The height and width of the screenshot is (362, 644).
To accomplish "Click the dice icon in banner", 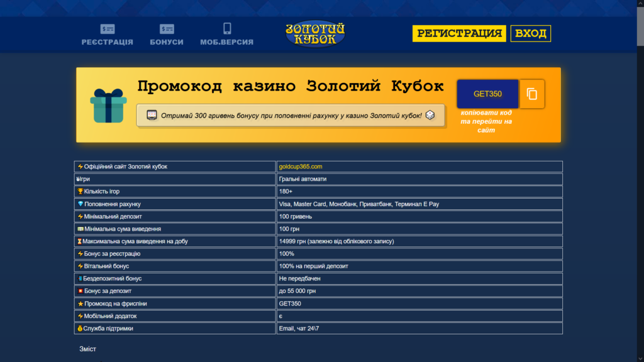I will (x=430, y=115).
